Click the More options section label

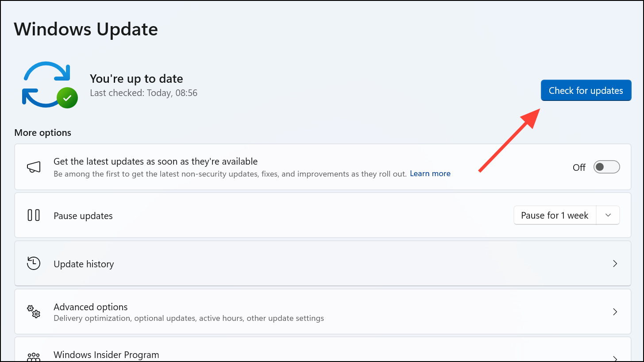point(42,133)
